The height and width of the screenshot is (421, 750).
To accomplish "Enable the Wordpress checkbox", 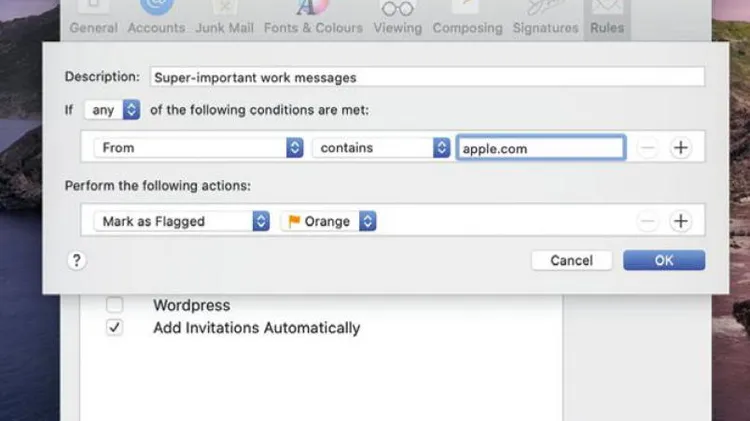I will 115,305.
